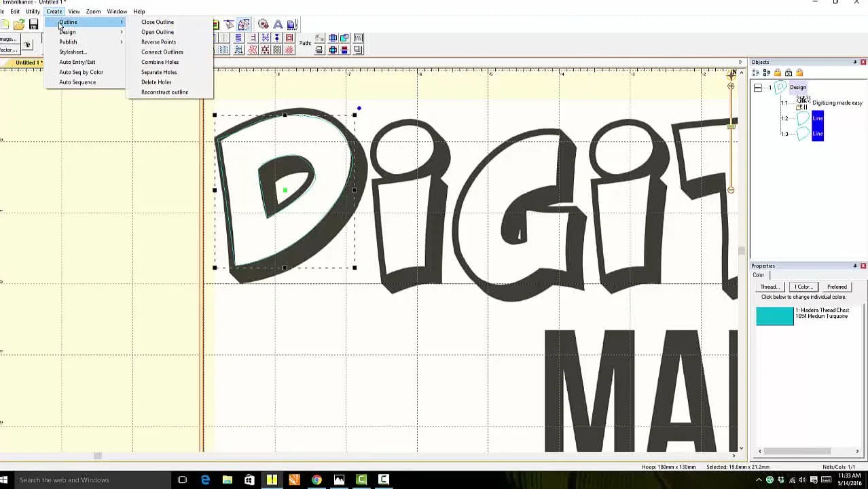Click the film-strip icon after the 'A' tool
Viewport: 868px width, 489px height.
pyautogui.click(x=292, y=24)
